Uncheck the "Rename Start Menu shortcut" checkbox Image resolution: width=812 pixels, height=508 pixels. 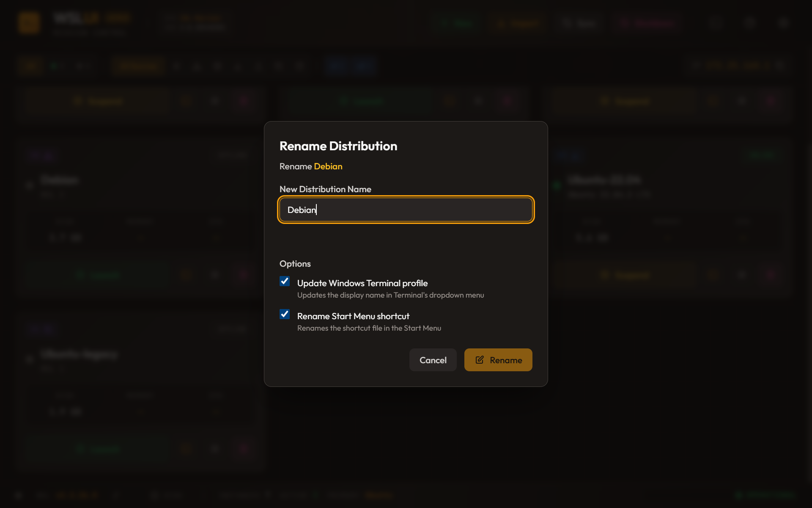(x=284, y=314)
